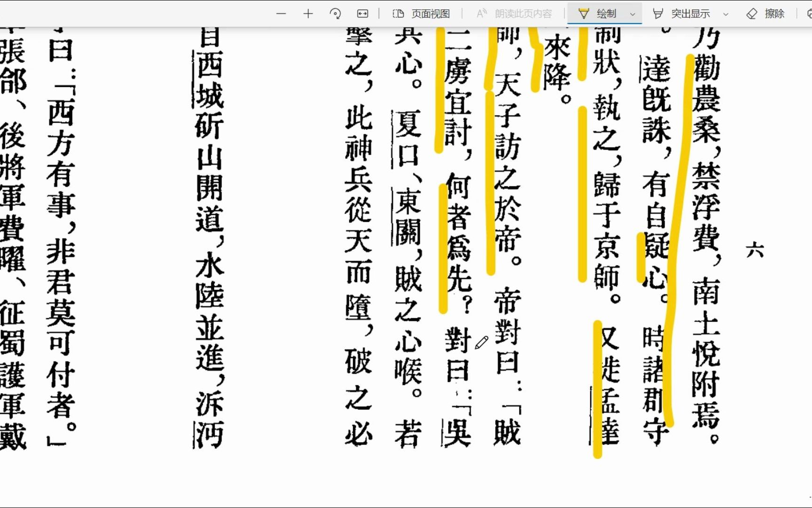Click the 朗读此页内容 read aloud button
812x508 pixels.
(514, 14)
